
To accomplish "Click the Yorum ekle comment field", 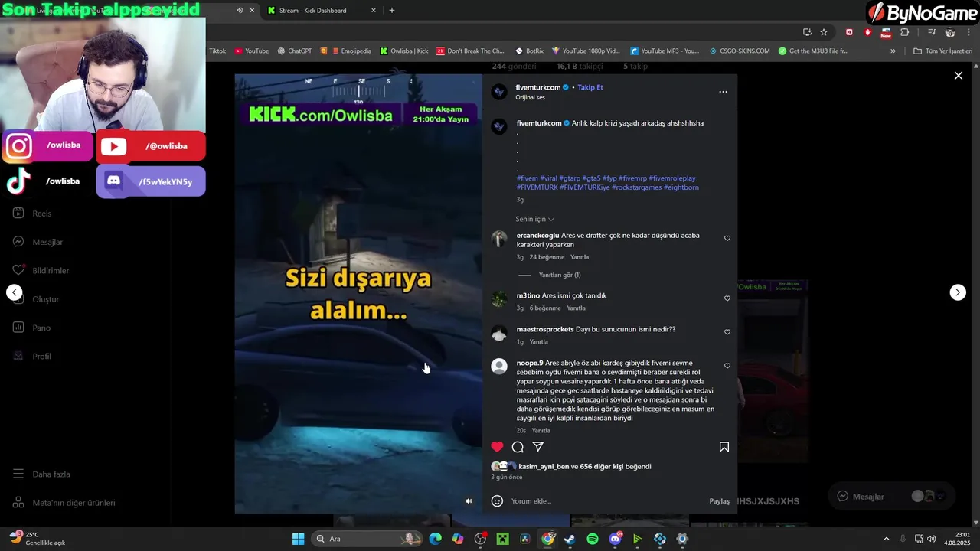I will [605, 501].
